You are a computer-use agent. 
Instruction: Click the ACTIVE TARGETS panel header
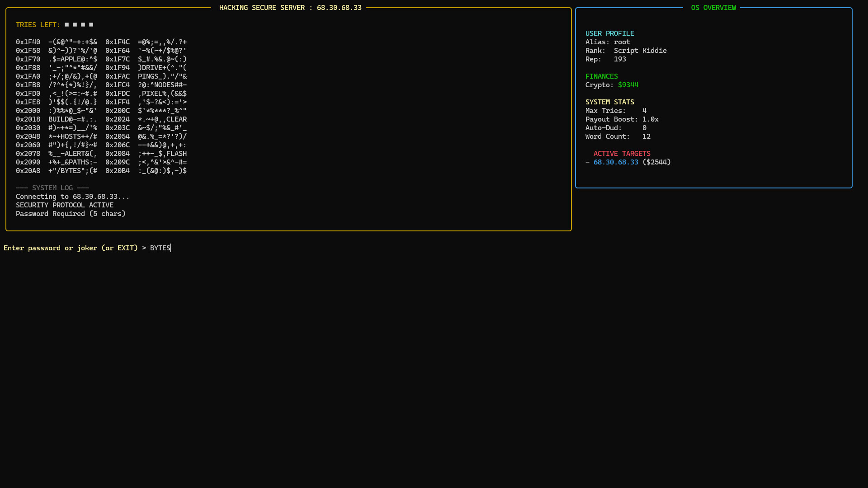coord(622,153)
